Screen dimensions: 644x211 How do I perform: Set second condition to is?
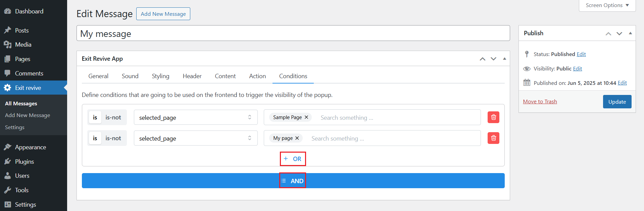tap(95, 138)
